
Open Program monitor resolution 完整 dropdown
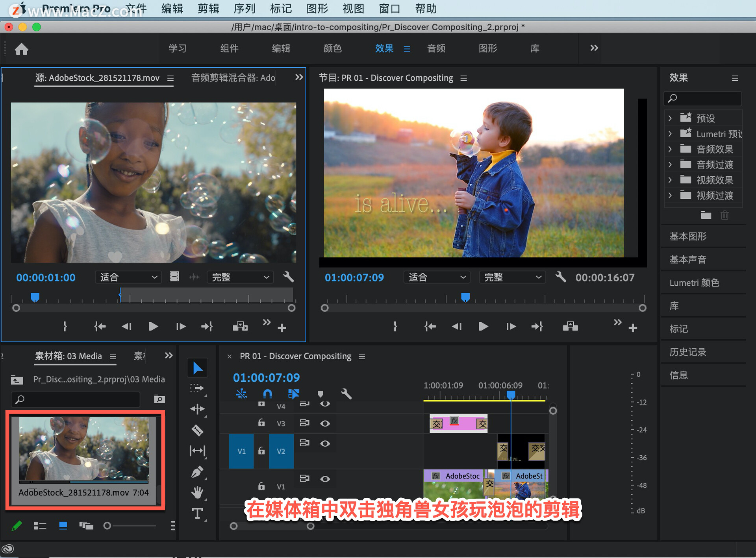pos(512,277)
